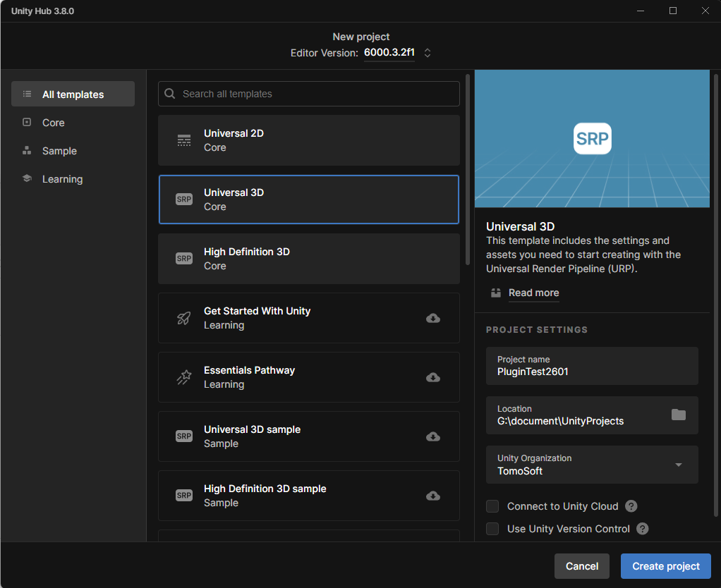Click help icon beside Connect to Unity Cloud
721x588 pixels.
point(631,506)
